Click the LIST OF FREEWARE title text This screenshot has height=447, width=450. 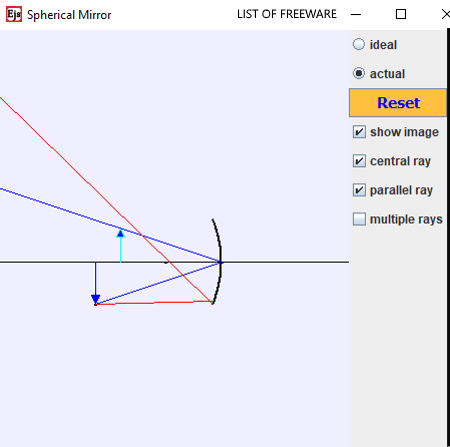pyautogui.click(x=287, y=14)
